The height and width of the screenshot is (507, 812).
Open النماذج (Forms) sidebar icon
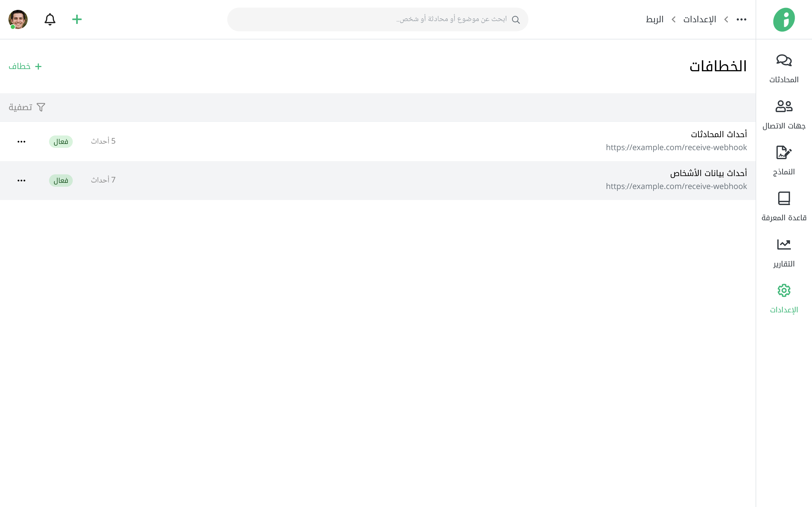(784, 153)
